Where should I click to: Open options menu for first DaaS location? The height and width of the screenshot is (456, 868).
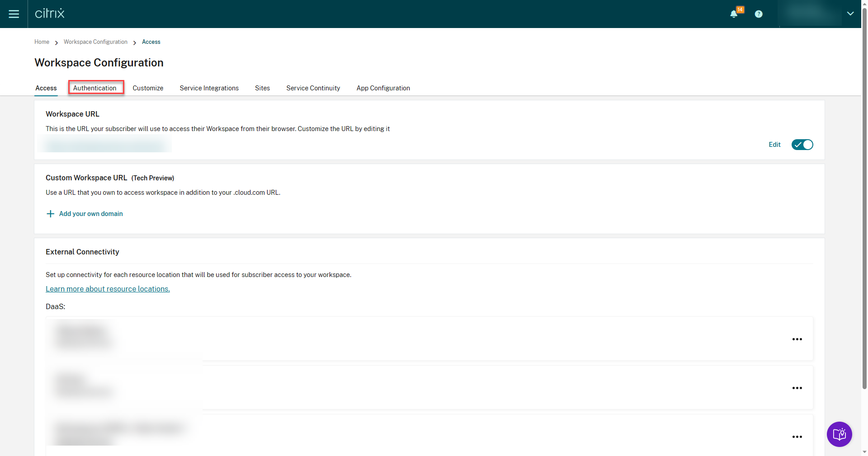click(x=797, y=339)
